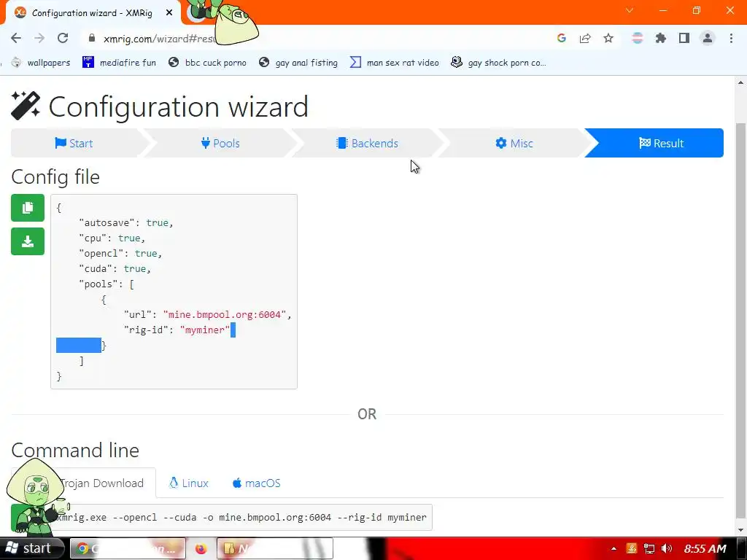
Task: Open the network tray icon
Action: [x=649, y=548]
